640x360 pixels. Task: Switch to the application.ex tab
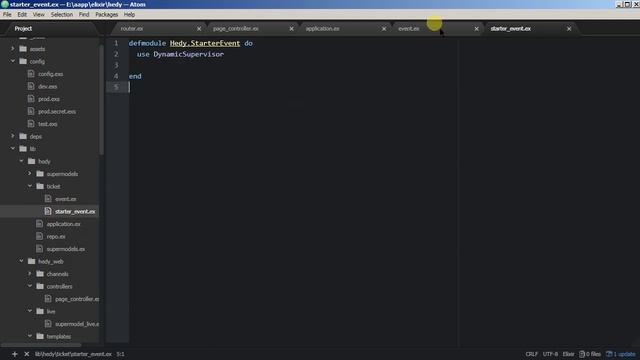322,29
